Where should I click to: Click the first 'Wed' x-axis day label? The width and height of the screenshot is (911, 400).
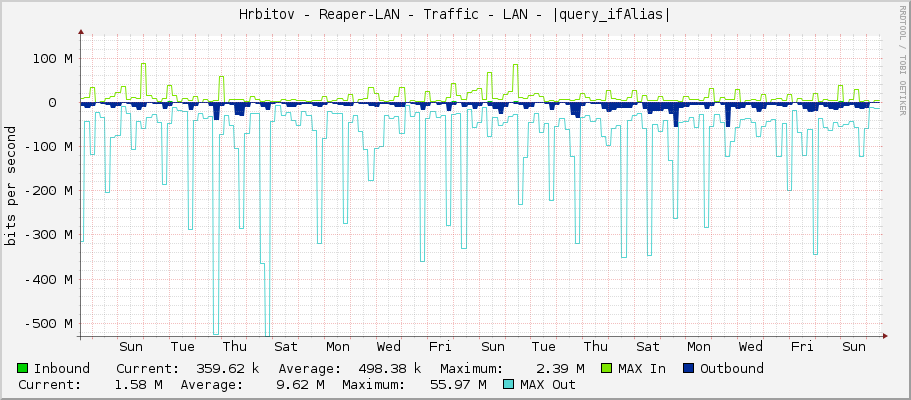pyautogui.click(x=389, y=347)
